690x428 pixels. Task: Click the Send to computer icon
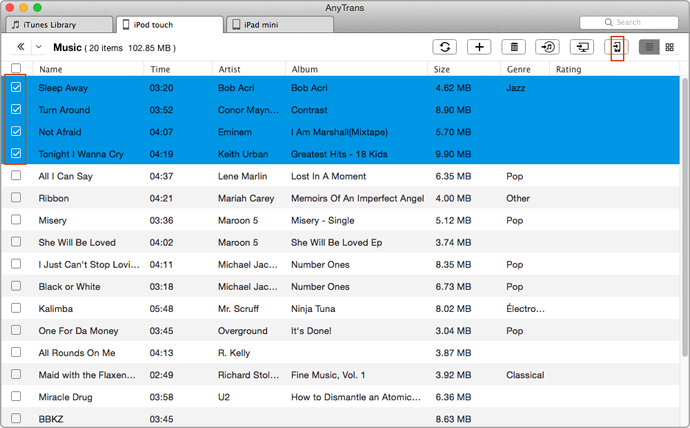pos(582,47)
